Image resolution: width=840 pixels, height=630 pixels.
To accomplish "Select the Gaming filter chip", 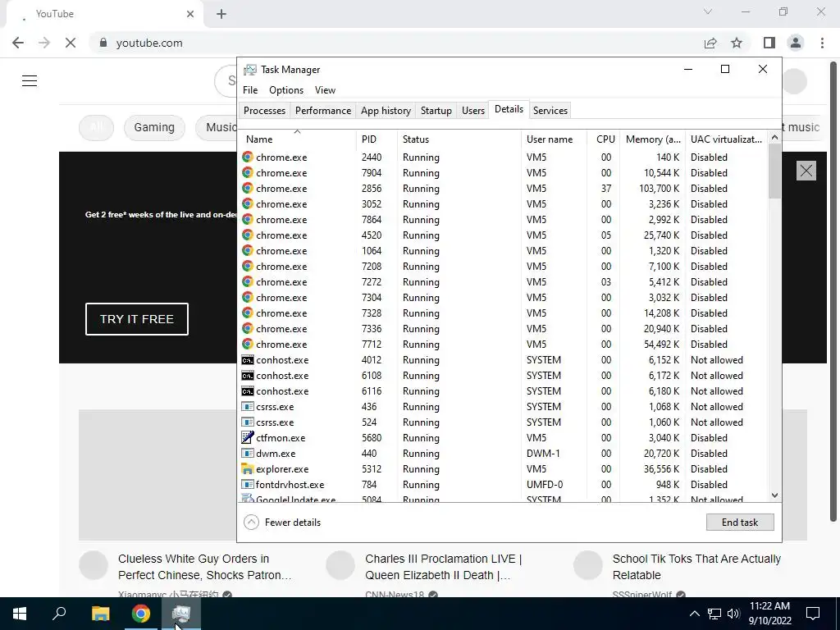I will click(x=154, y=127).
